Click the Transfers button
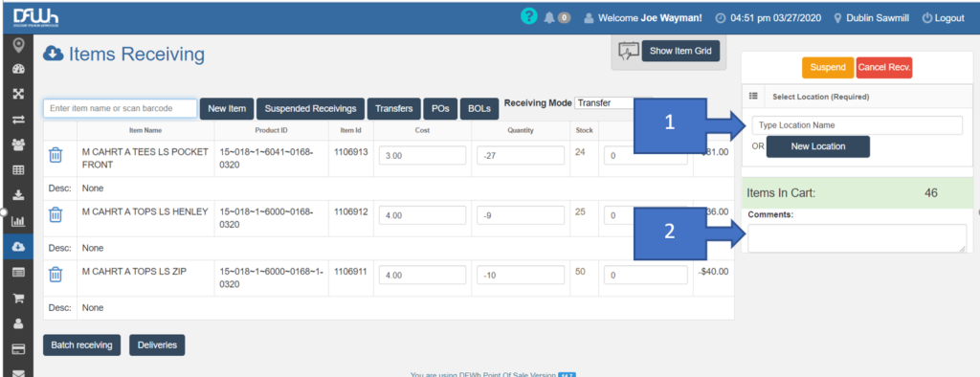The image size is (980, 377). (393, 109)
